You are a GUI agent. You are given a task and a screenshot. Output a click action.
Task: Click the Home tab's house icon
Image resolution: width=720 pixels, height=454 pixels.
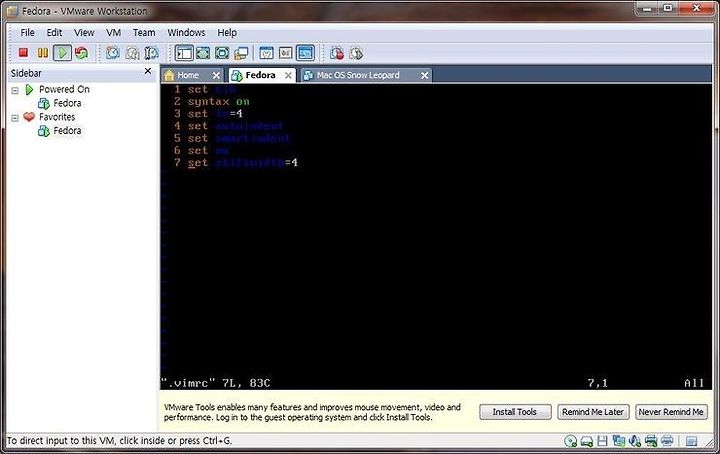coord(169,75)
